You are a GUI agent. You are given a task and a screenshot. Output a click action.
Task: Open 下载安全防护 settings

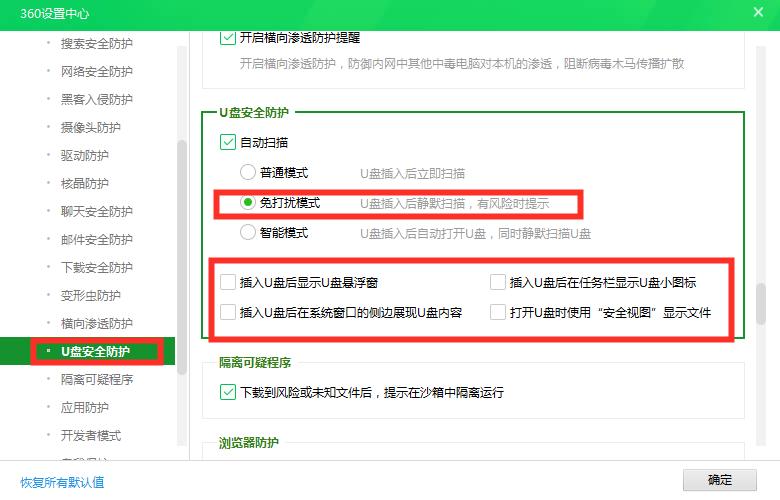pyautogui.click(x=97, y=267)
